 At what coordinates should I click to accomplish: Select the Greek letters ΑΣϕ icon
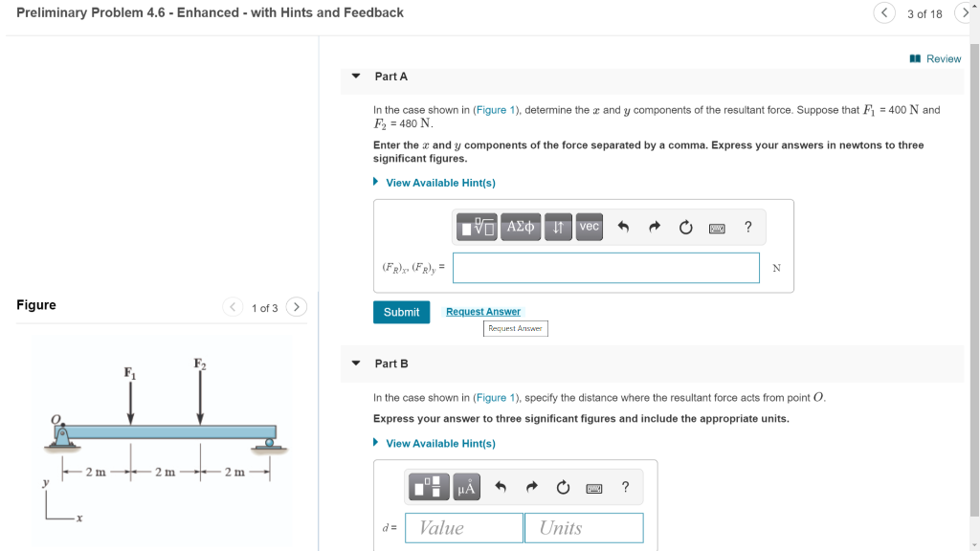pos(520,227)
